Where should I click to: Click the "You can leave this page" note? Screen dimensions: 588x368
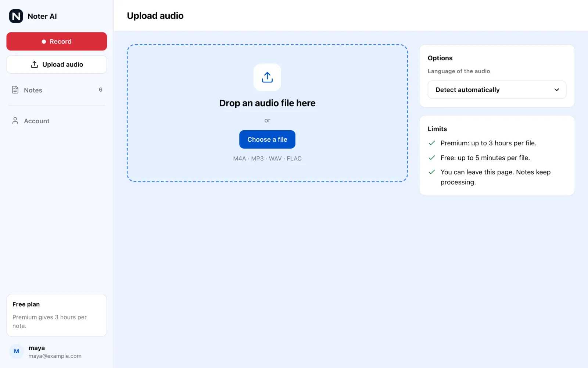(x=495, y=177)
